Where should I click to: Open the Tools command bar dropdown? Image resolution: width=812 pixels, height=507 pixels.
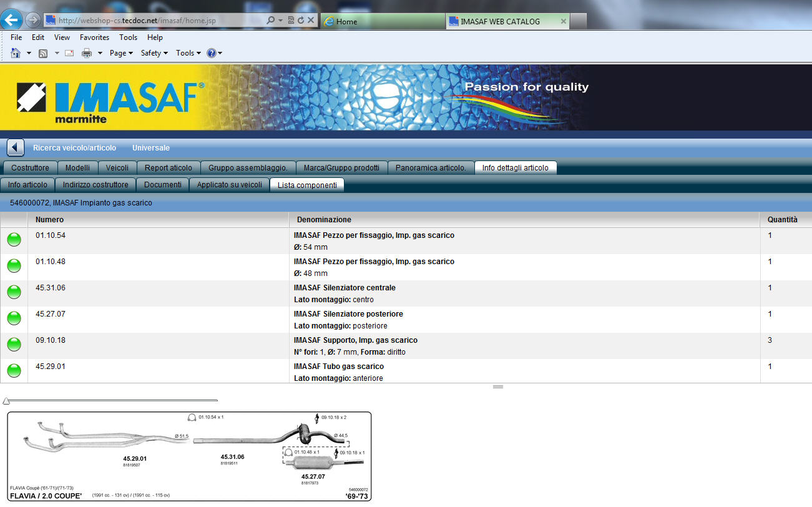pyautogui.click(x=188, y=53)
